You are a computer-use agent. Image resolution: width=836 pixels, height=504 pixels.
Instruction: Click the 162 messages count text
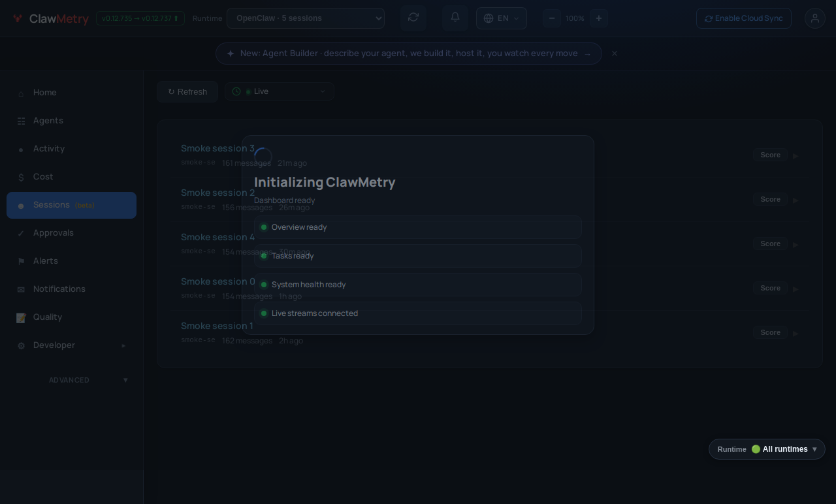pyautogui.click(x=247, y=341)
